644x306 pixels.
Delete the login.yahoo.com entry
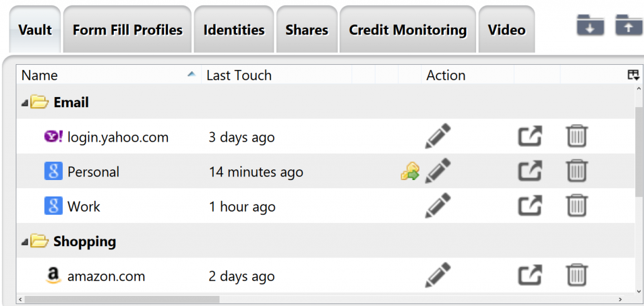tap(577, 136)
